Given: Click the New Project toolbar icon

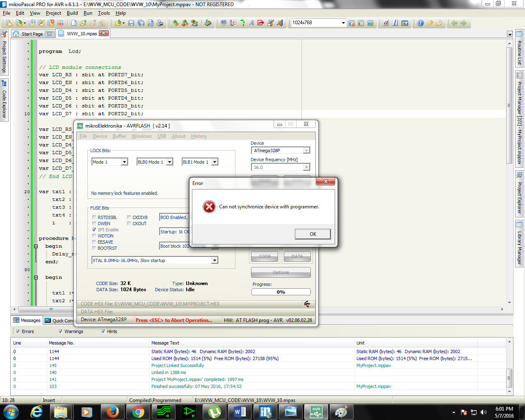Looking at the screenshot, I should coord(9,23).
